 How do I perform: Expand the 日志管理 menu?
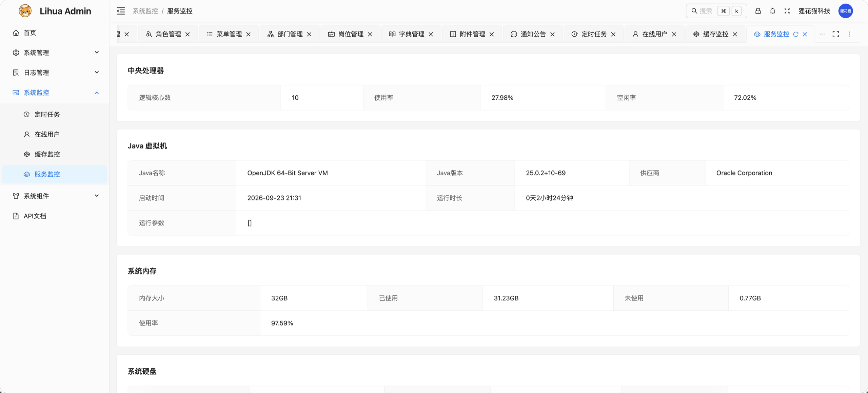pos(54,73)
